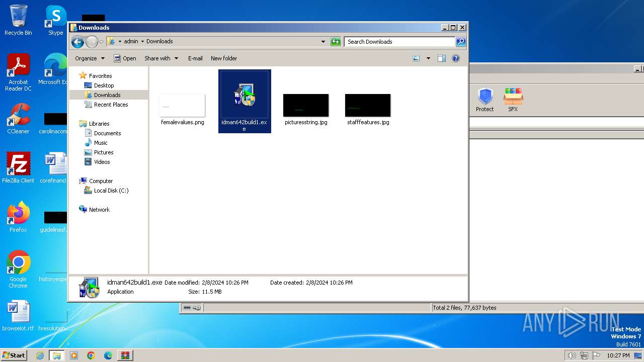This screenshot has height=362, width=644.
Task: Click the Change your view icon
Action: [x=416, y=58]
